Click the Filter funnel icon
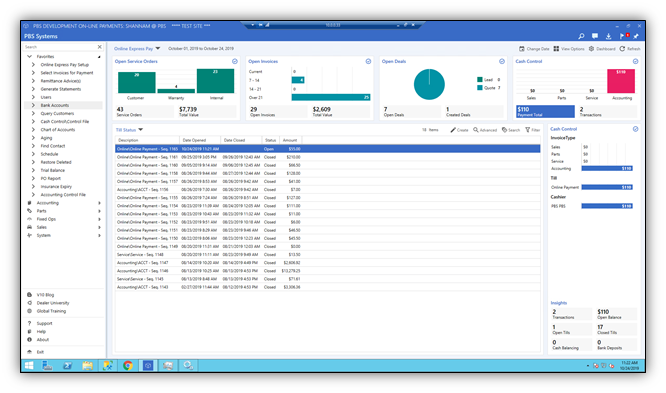 tap(528, 130)
